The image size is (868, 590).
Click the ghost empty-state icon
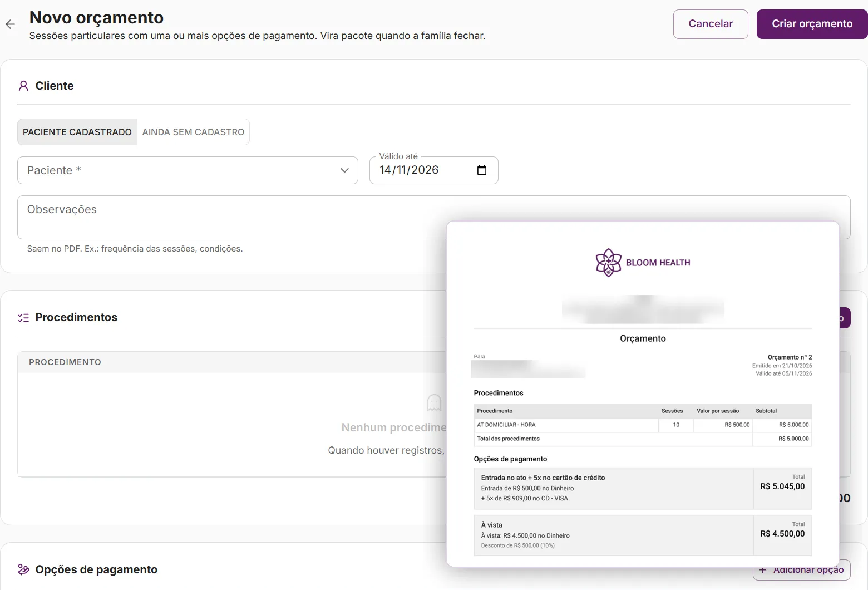434,402
